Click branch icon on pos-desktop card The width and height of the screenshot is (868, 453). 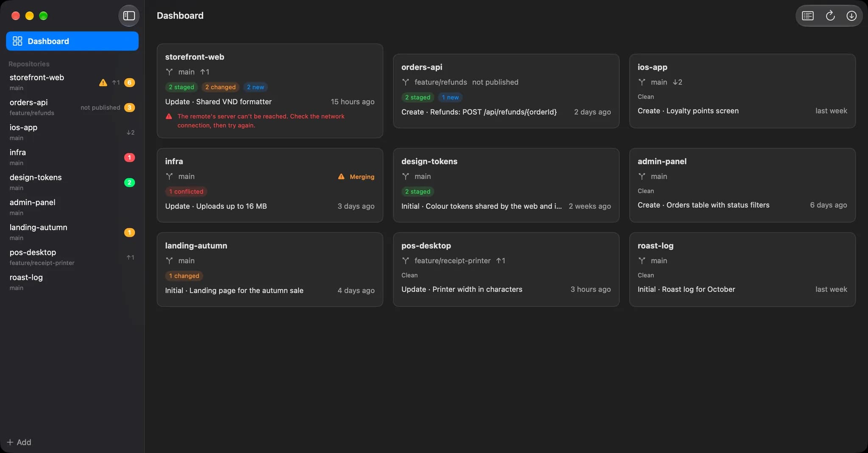point(406,261)
